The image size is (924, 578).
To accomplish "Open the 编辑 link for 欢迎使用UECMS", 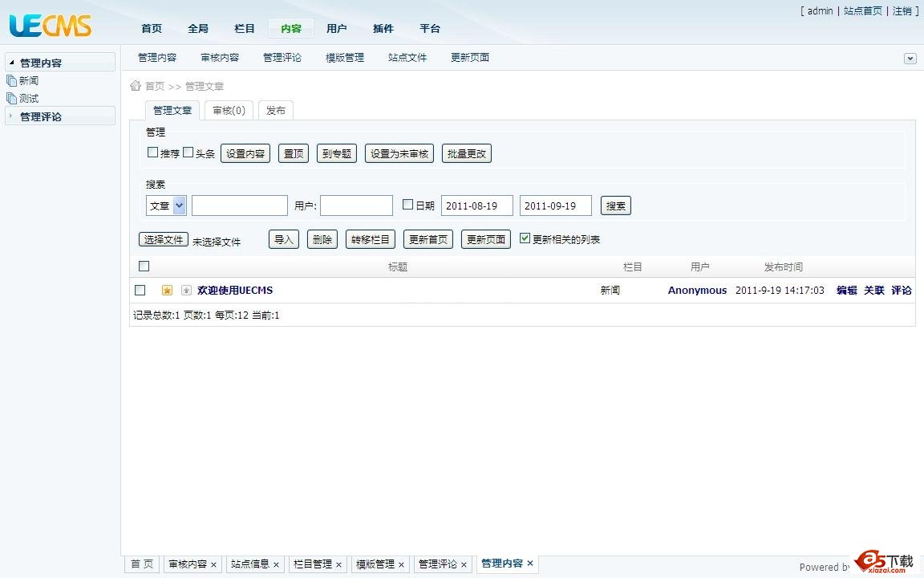I will pyautogui.click(x=847, y=290).
